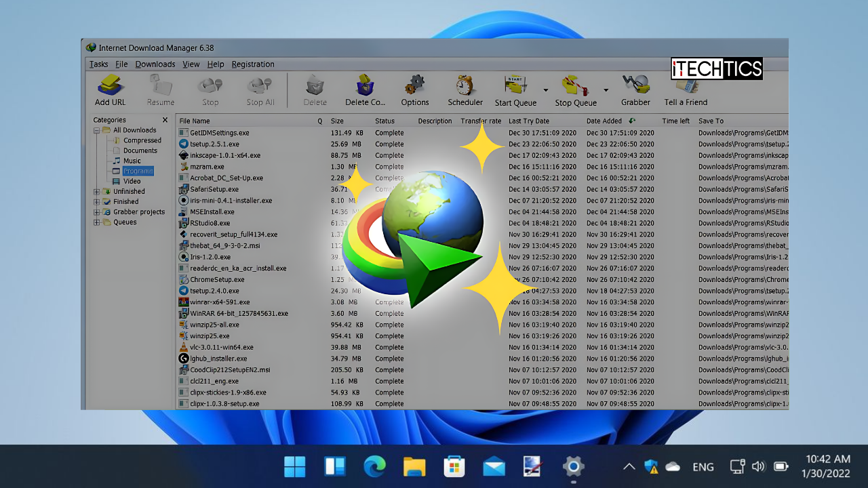Click the Resume toolbar icon
Image resolution: width=868 pixels, height=488 pixels.
(160, 85)
